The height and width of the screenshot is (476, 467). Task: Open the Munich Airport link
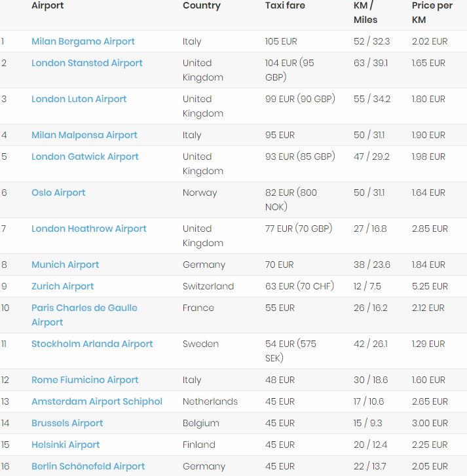point(65,265)
